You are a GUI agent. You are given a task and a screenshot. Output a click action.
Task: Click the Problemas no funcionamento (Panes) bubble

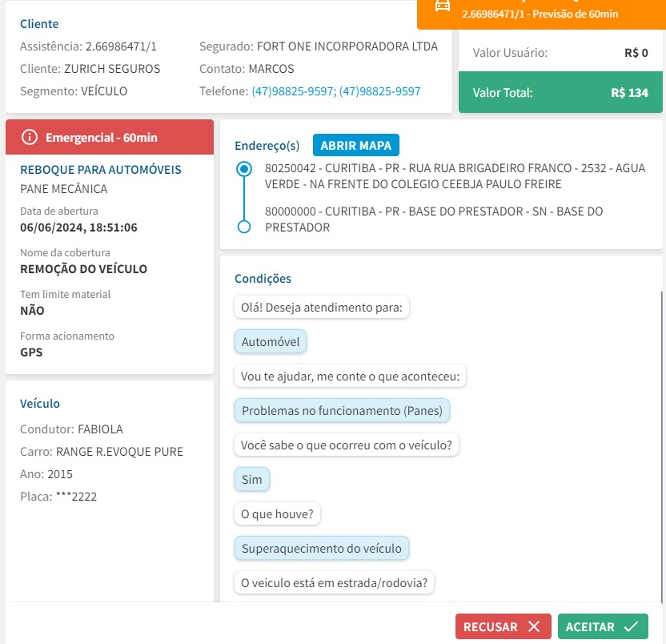343,411
